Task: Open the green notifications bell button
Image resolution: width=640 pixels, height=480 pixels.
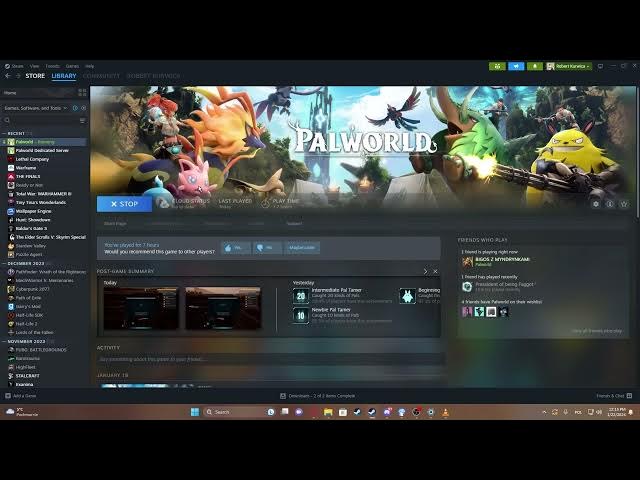Action: point(535,66)
